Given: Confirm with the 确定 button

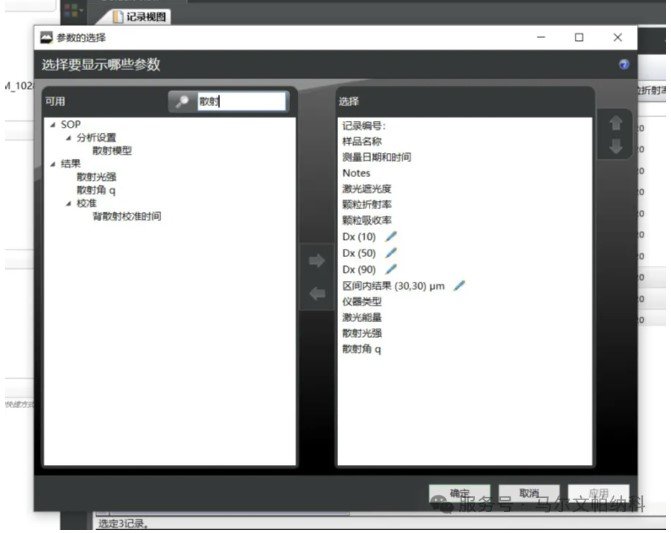Looking at the screenshot, I should 459,493.
